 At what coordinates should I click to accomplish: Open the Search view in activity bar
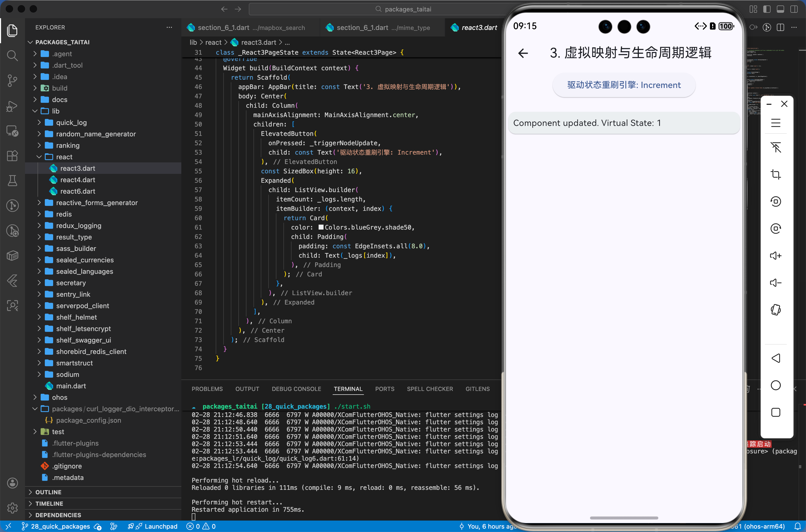pyautogui.click(x=12, y=55)
